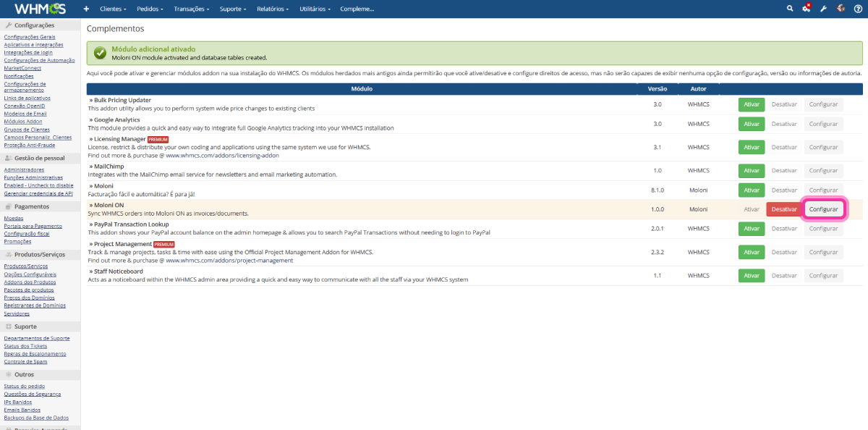Open the admin avatar menu
The height and width of the screenshot is (430, 868).
(841, 9)
